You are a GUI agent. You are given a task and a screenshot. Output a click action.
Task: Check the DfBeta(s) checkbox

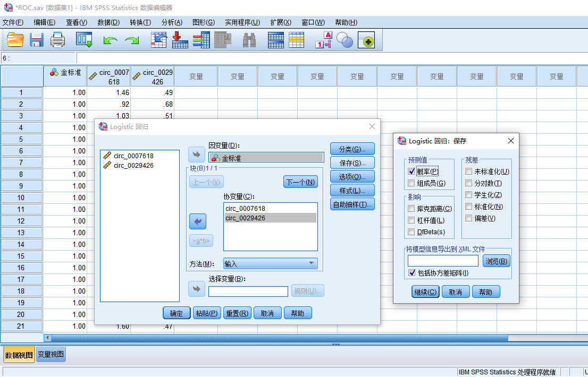pyautogui.click(x=411, y=232)
